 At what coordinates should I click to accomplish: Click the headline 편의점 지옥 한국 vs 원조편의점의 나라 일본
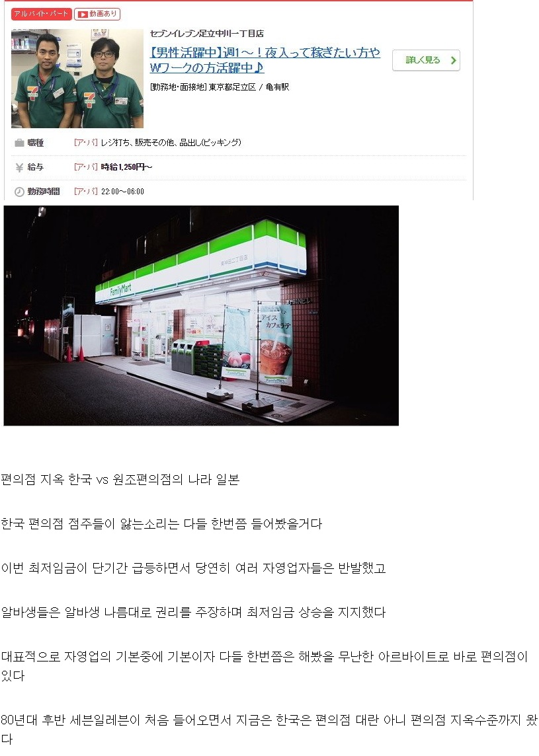pos(120,480)
